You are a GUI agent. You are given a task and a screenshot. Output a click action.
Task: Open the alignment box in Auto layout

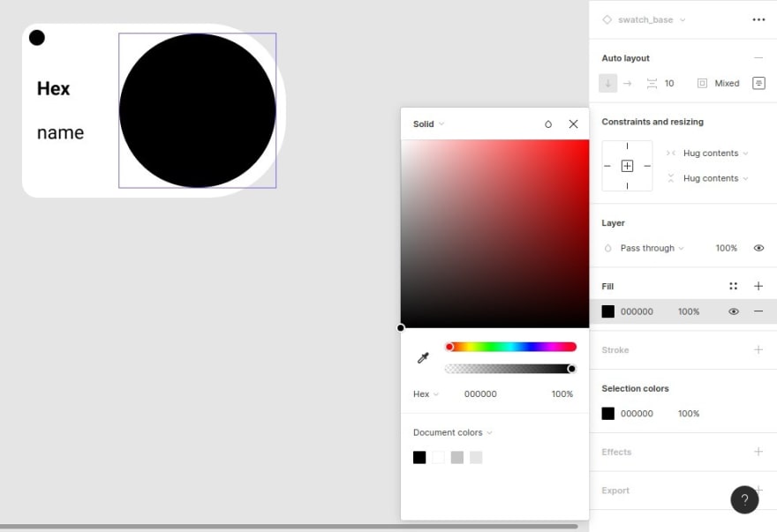(758, 83)
